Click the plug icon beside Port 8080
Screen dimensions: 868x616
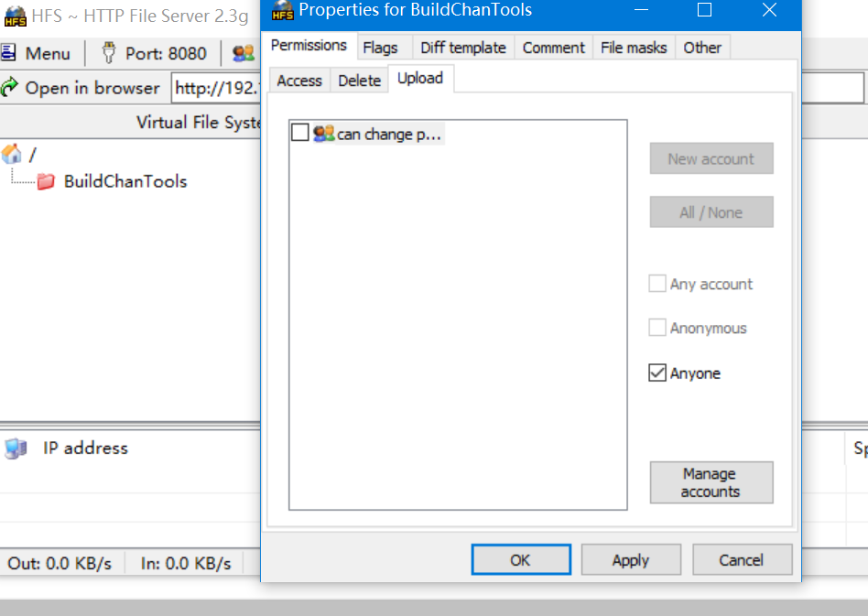(x=108, y=53)
